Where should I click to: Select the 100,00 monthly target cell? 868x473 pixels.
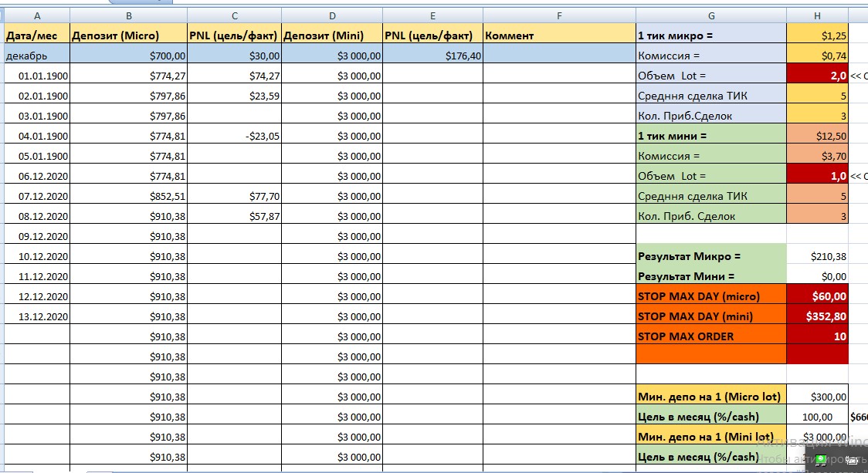tap(817, 415)
